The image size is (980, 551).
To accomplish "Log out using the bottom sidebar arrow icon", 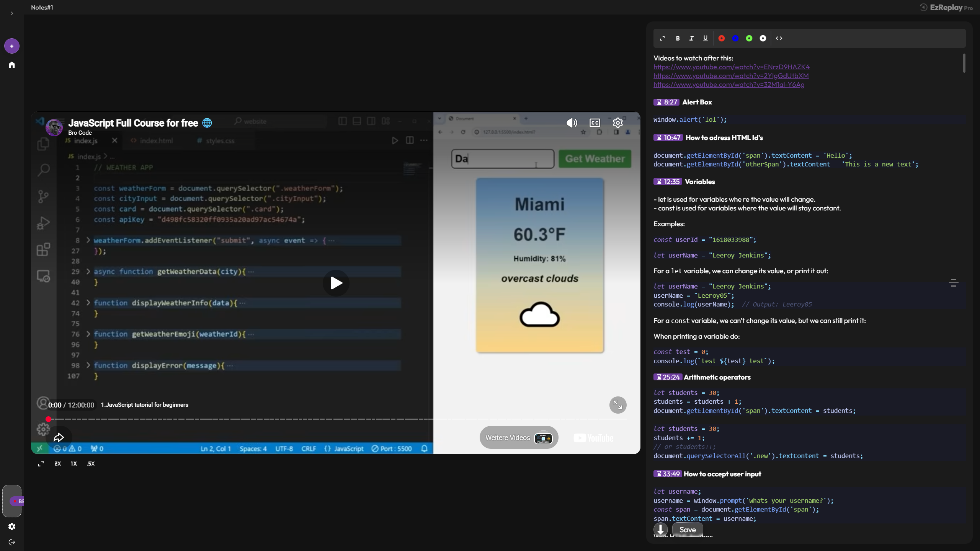I will pos(11,542).
